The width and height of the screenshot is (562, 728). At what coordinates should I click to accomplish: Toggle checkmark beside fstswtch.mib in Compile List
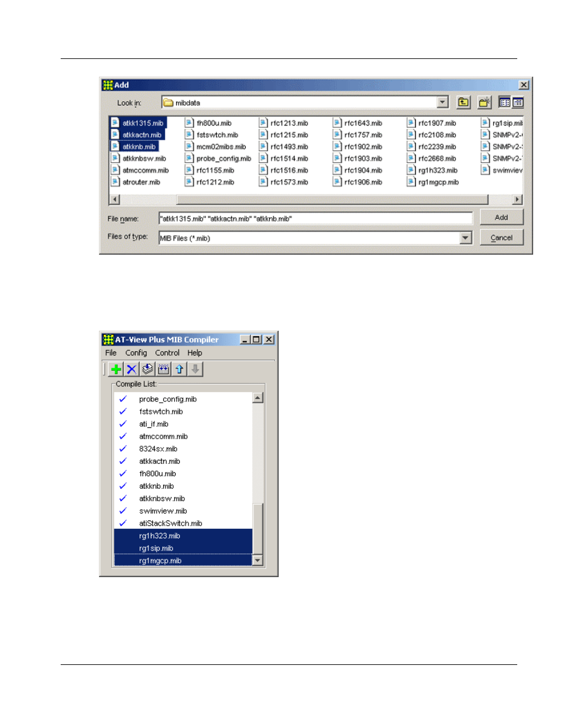pos(123,411)
